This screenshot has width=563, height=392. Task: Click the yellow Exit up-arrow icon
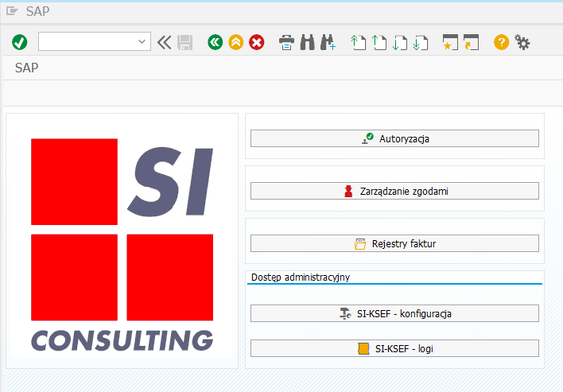(x=235, y=42)
